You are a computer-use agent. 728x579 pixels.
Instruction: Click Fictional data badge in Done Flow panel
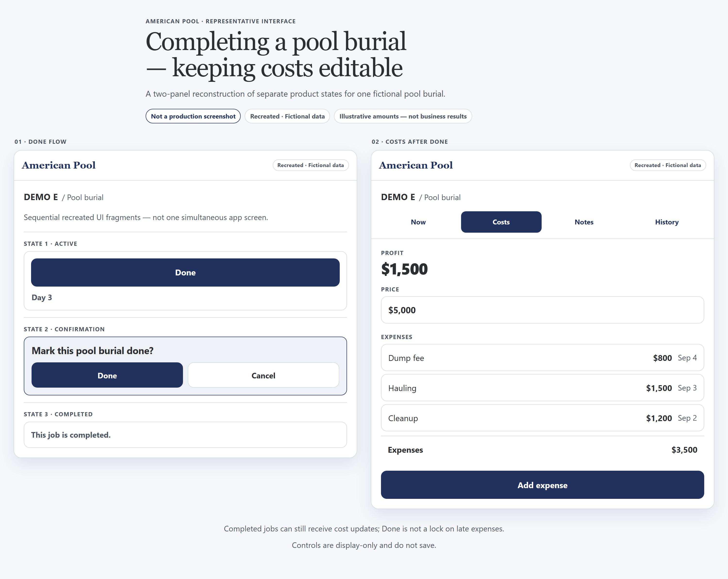(311, 165)
